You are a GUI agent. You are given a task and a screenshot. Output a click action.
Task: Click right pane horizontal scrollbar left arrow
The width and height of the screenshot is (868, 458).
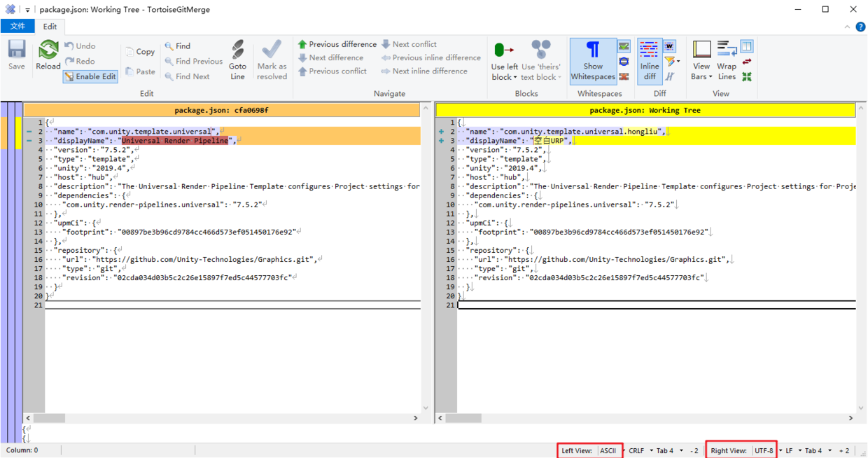440,418
